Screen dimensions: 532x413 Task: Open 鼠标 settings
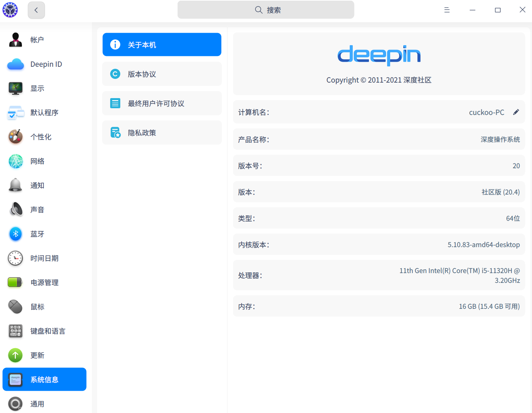[x=44, y=307]
